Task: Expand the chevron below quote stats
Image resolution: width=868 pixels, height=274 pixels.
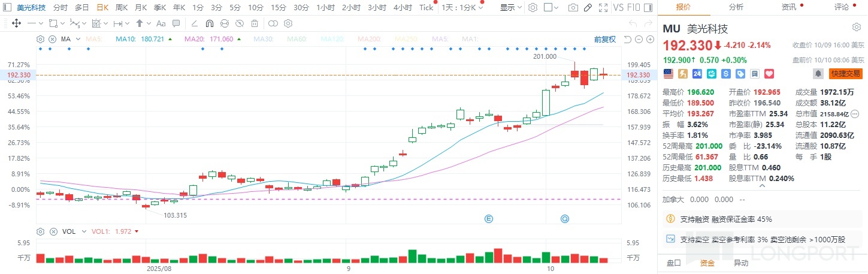Action: coord(762,186)
